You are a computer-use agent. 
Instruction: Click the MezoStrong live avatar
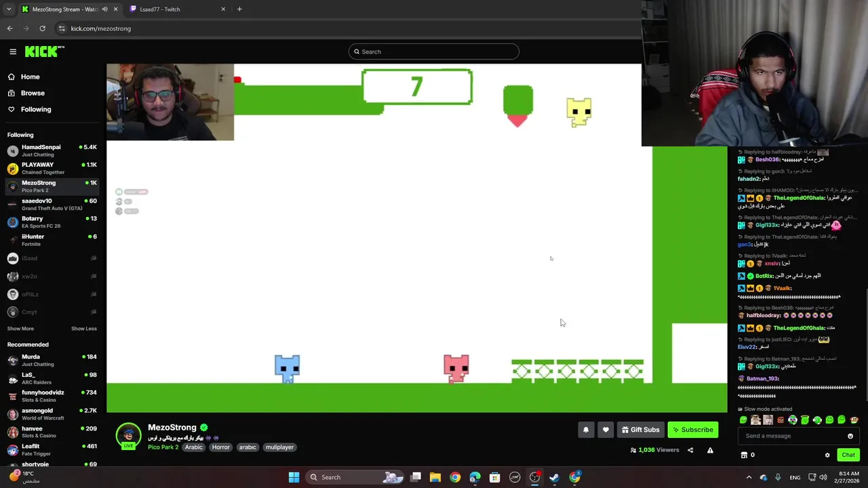coord(128,436)
